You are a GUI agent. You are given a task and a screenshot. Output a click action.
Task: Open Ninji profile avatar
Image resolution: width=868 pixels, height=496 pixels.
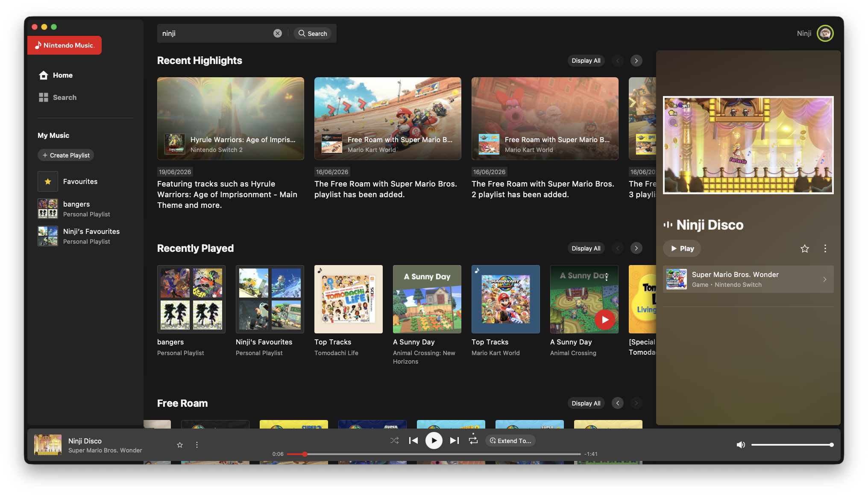(825, 33)
